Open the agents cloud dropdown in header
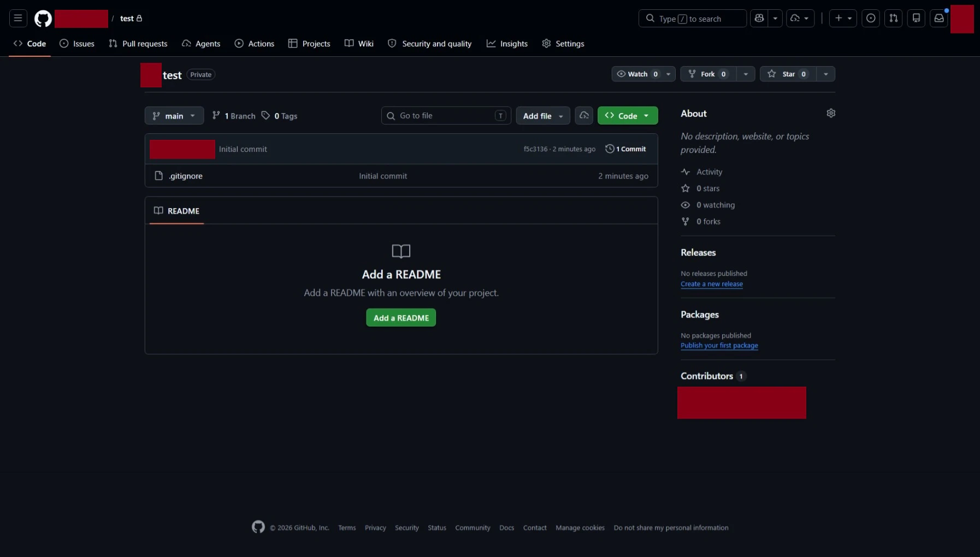Viewport: 980px width, 557px height. click(800, 19)
